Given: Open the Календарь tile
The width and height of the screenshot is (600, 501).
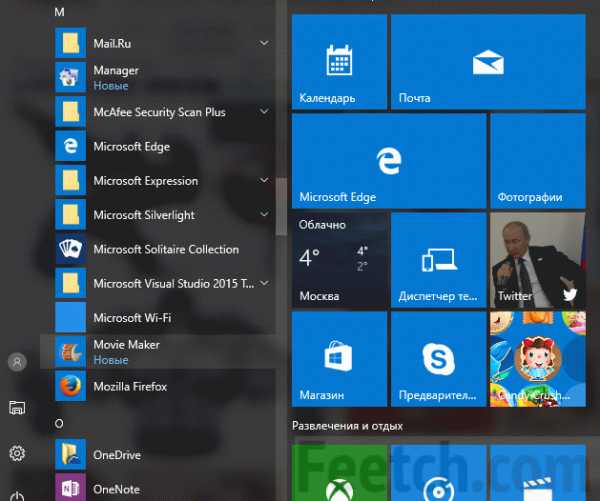Looking at the screenshot, I should 339,62.
